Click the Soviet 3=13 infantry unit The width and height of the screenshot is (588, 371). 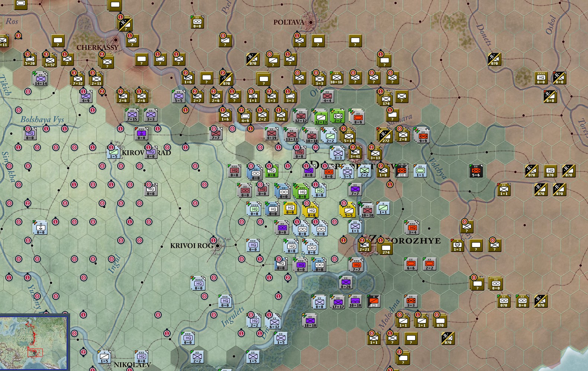click(x=375, y=153)
